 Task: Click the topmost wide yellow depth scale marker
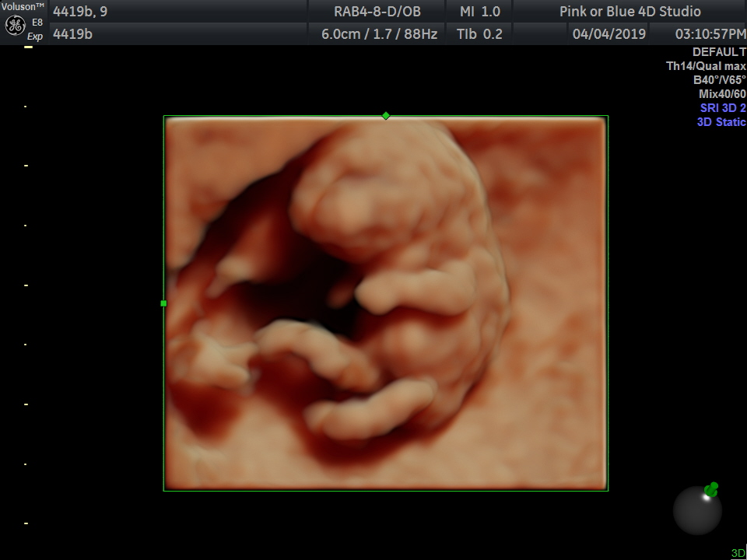coord(28,47)
